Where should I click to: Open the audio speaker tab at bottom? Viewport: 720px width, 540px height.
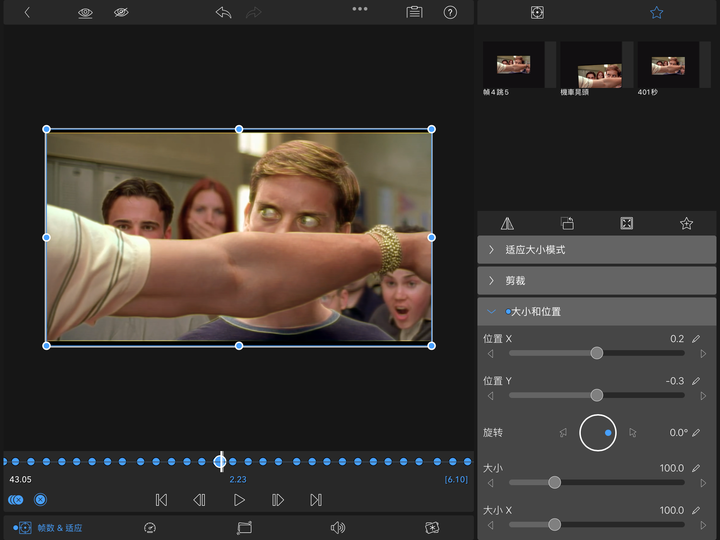click(x=338, y=528)
